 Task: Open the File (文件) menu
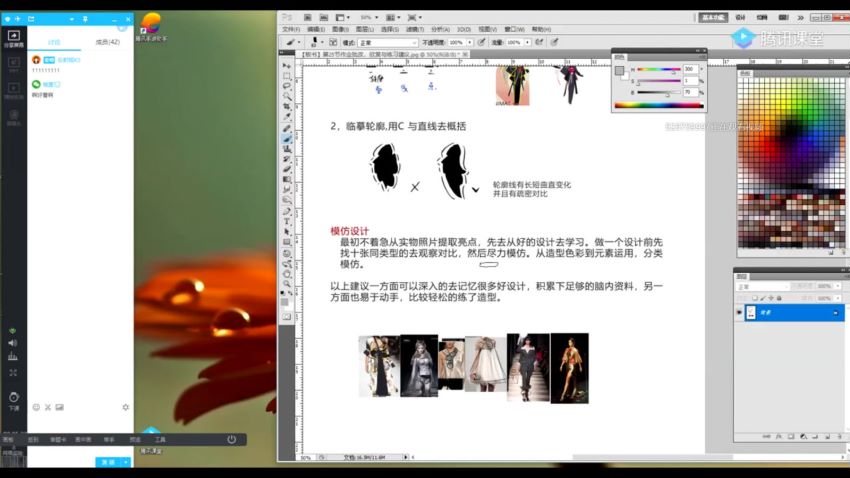(291, 29)
